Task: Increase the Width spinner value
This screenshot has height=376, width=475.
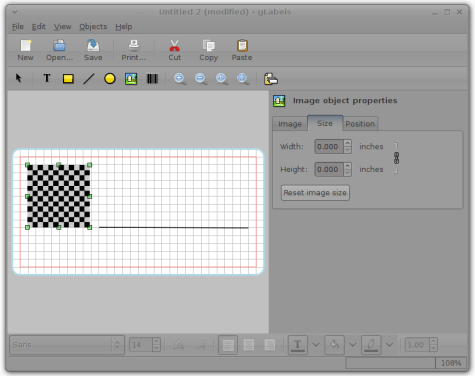Action: 347,143
